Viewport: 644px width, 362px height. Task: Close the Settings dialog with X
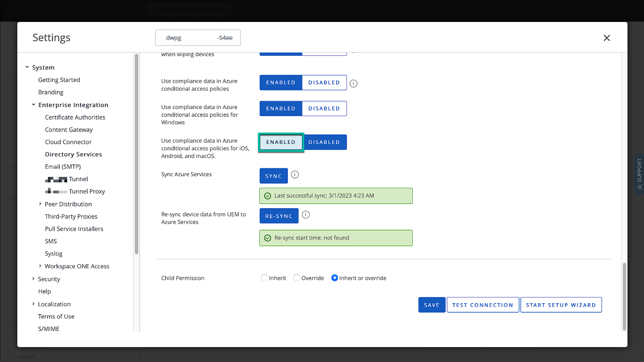pos(607,38)
